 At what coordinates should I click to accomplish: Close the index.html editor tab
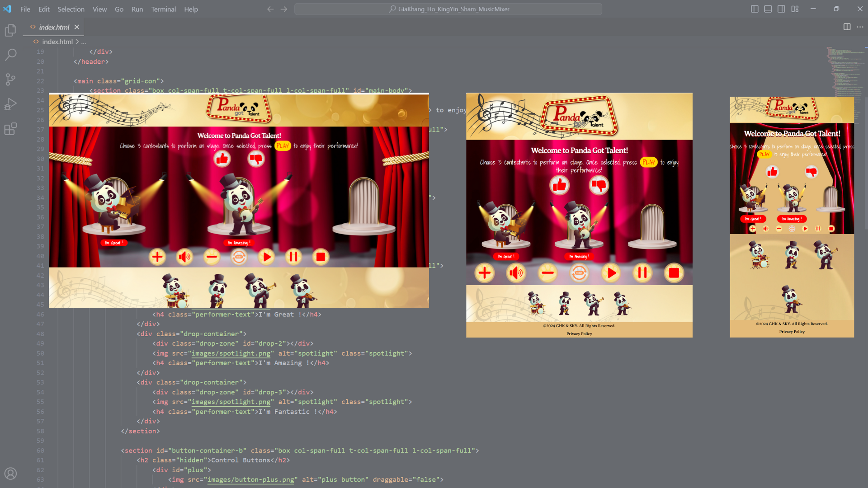[x=77, y=27]
